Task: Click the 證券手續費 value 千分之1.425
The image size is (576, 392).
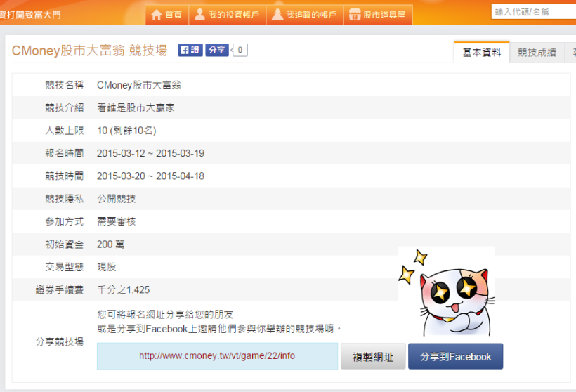Action: pyautogui.click(x=124, y=290)
